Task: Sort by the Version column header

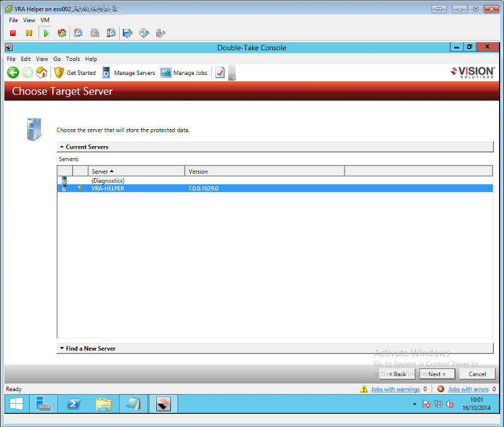Action: point(265,171)
